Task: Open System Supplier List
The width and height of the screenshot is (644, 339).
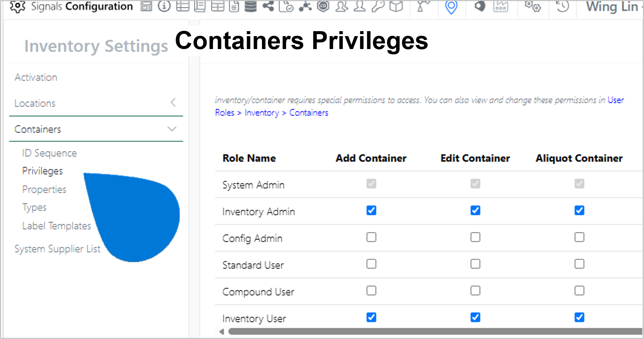Action: 57,249
